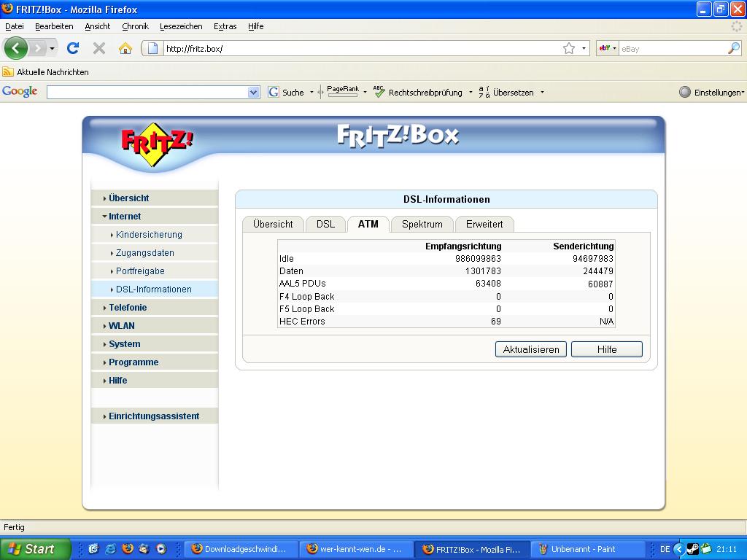Click the Google Suche button
Viewport: 747px width, 560px height.
click(x=286, y=93)
